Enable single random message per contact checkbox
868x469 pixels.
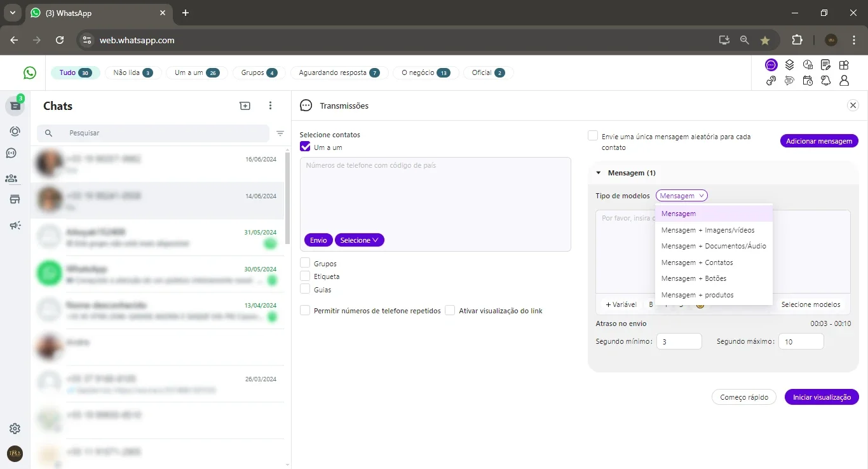coord(593,135)
